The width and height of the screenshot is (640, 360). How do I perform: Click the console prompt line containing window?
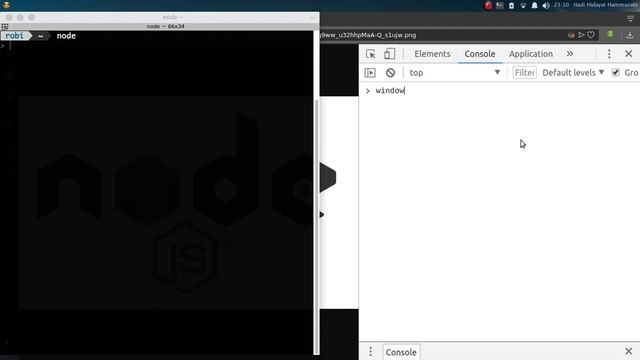pos(500,91)
